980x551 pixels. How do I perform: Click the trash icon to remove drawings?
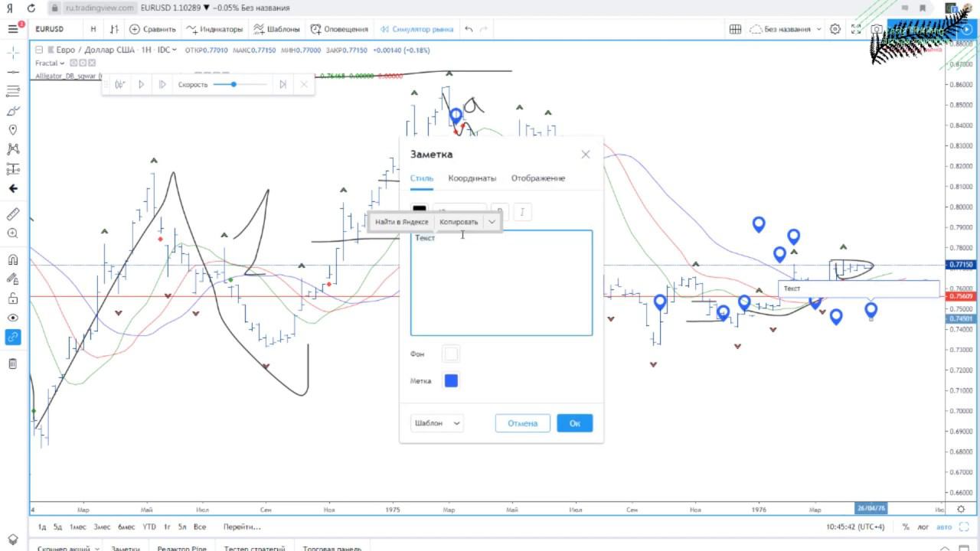point(13,364)
